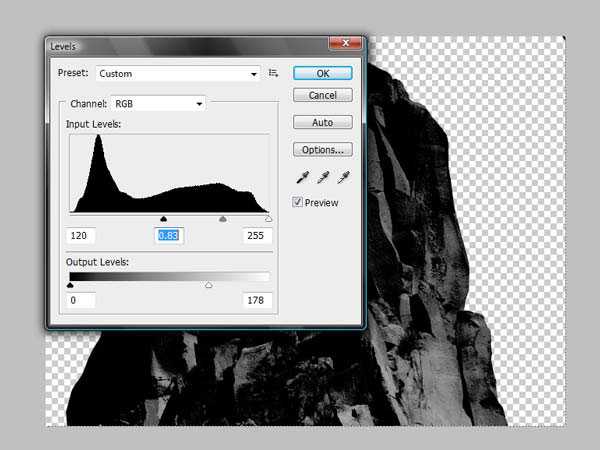The height and width of the screenshot is (450, 600).
Task: Click the Preset: label
Action: coord(73,72)
